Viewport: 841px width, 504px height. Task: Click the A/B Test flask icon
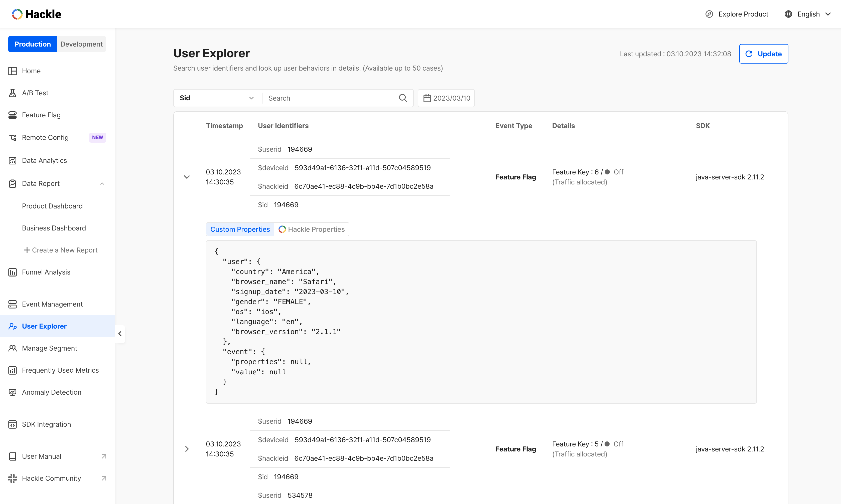[x=13, y=93]
